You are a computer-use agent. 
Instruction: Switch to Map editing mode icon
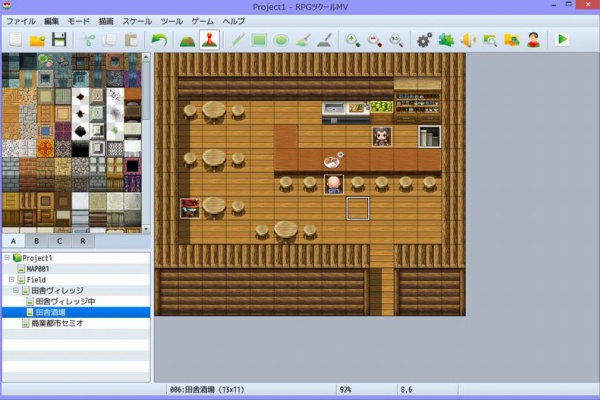[186, 40]
